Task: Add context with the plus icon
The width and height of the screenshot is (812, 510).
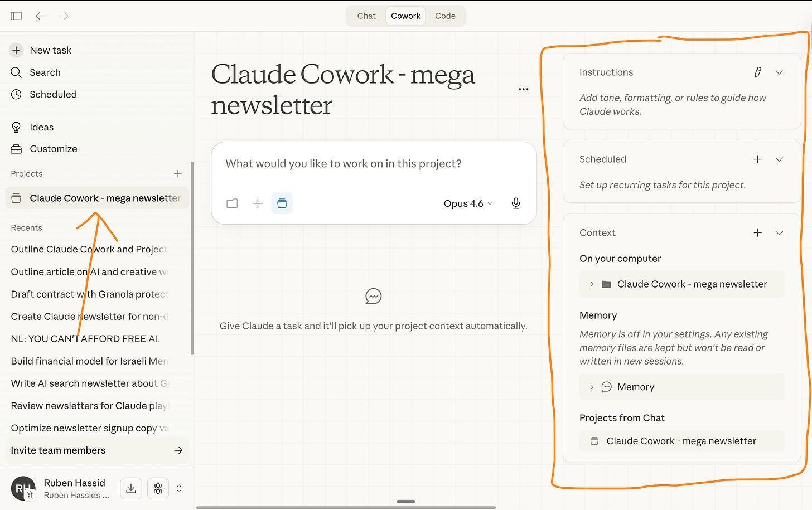Action: click(x=757, y=233)
